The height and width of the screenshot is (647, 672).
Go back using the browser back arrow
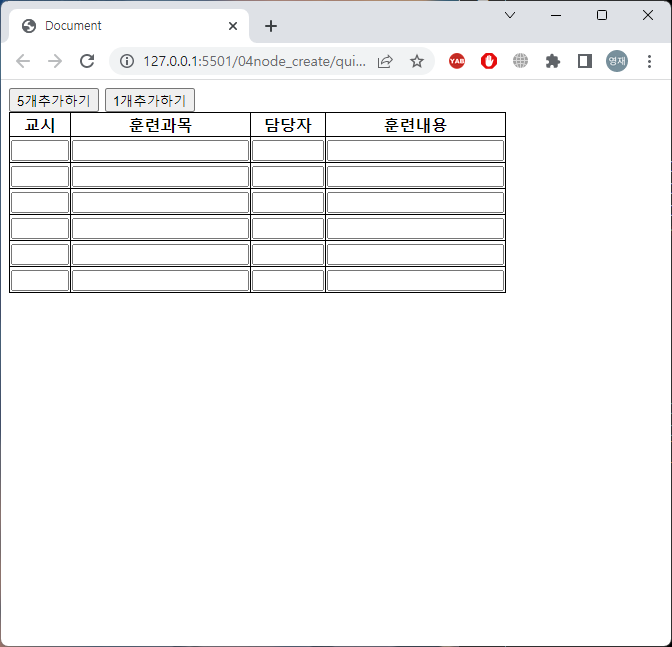(23, 61)
